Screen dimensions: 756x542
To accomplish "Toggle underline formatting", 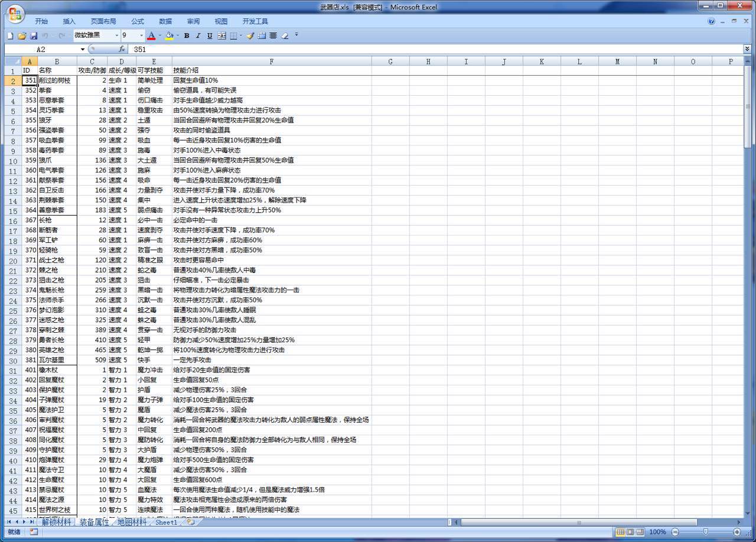I will [210, 36].
